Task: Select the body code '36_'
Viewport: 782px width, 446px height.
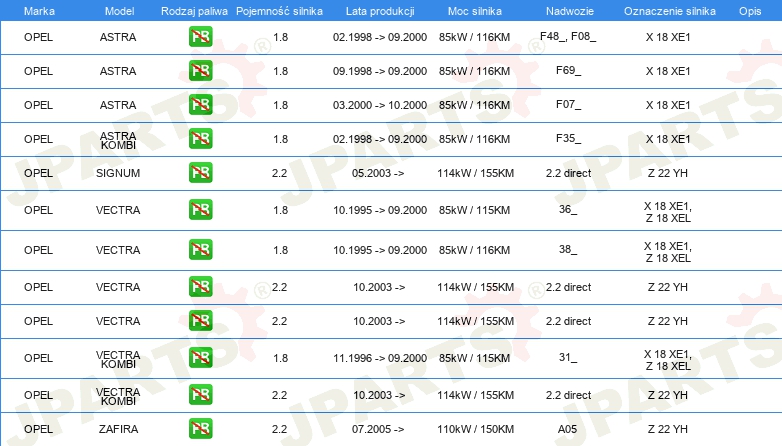Action: (568, 209)
